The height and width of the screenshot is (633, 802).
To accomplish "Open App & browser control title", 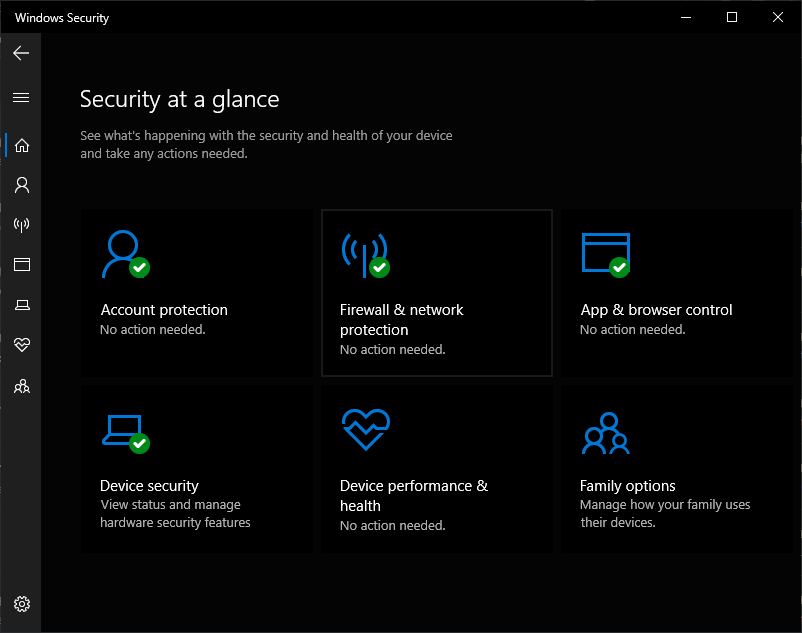I will (x=656, y=310).
